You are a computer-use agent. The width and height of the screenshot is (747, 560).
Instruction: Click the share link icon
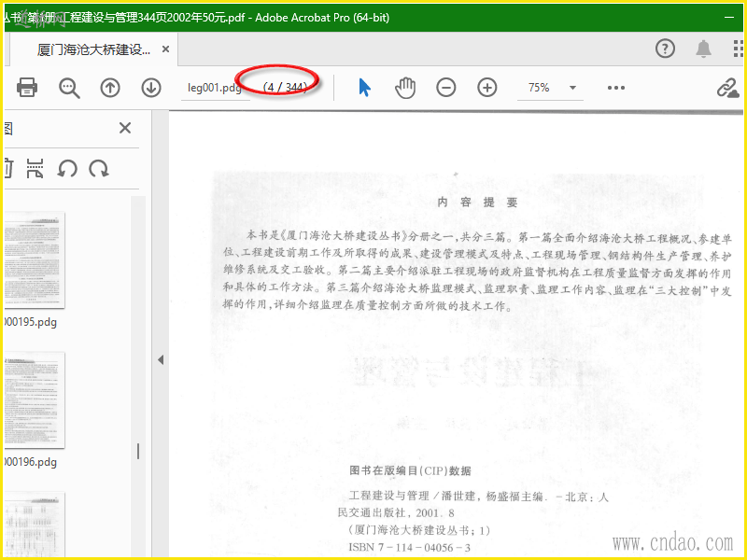tap(728, 88)
